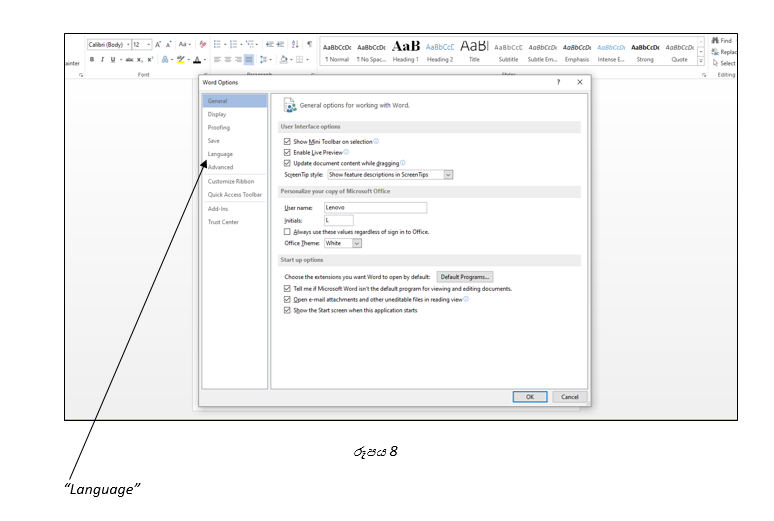The image size is (774, 521).
Task: Click the dialog Help question mark
Action: (558, 82)
